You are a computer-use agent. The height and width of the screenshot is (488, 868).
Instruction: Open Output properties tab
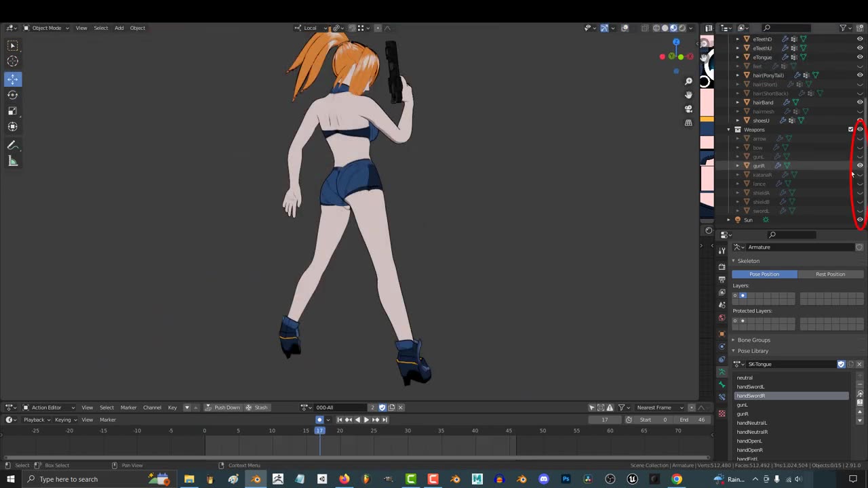coord(722,279)
